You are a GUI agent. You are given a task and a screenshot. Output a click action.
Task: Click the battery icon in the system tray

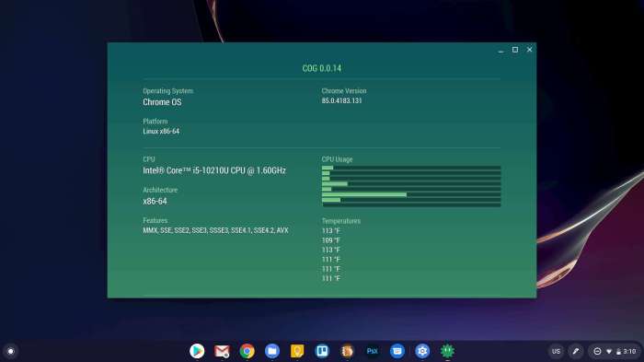[618, 351]
